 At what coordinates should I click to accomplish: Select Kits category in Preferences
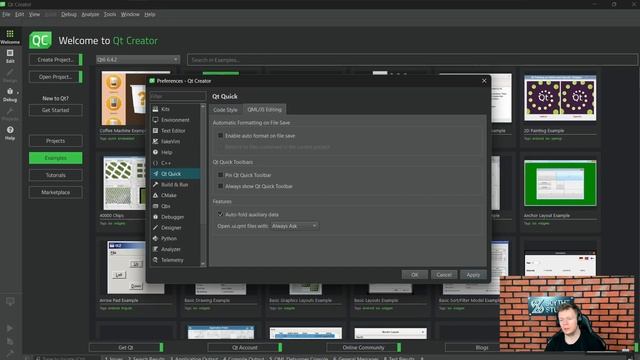175,109
